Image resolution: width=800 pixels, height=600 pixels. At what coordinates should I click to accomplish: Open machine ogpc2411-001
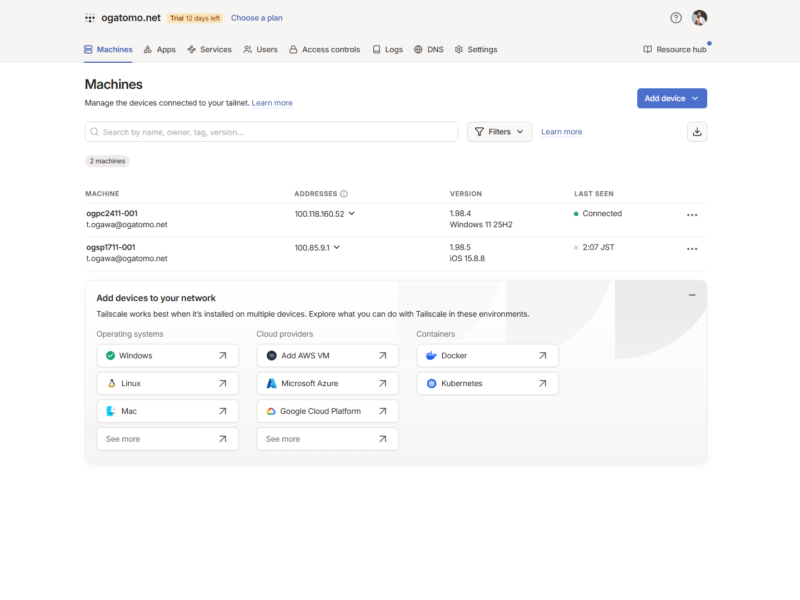click(x=112, y=213)
